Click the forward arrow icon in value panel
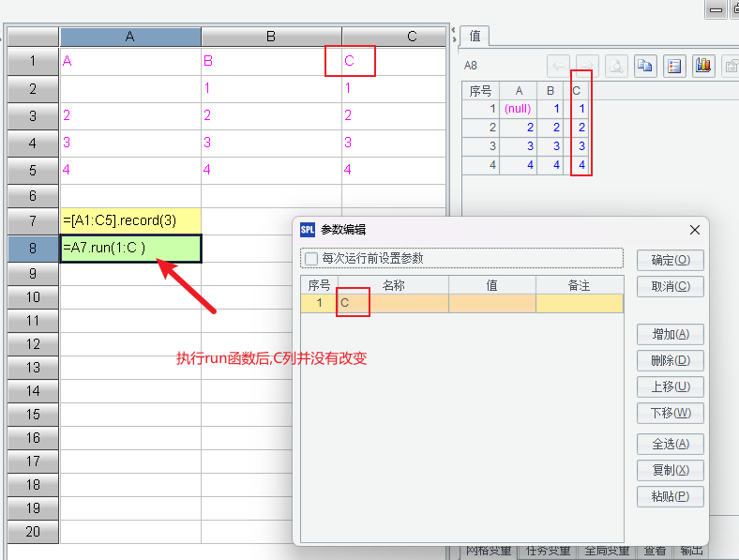 587,66
